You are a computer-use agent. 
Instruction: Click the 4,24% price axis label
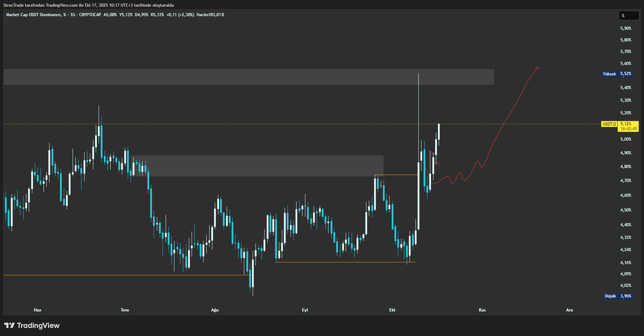point(626,250)
